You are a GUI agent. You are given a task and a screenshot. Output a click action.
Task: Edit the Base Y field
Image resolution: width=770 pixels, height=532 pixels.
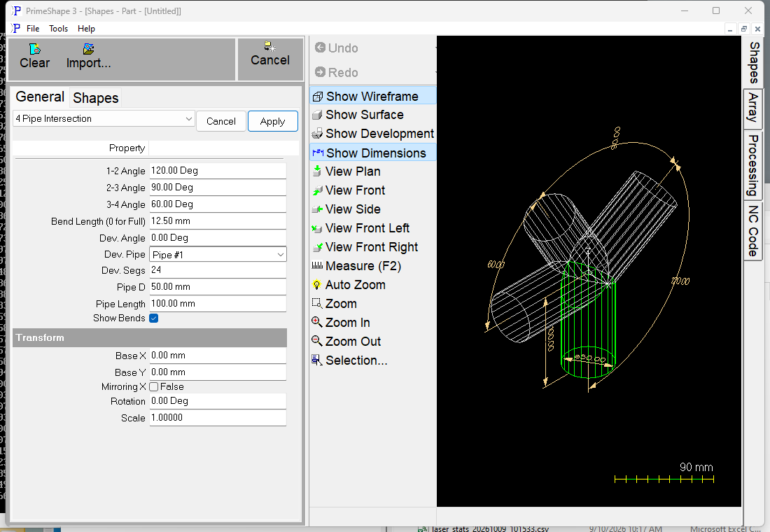tap(218, 372)
